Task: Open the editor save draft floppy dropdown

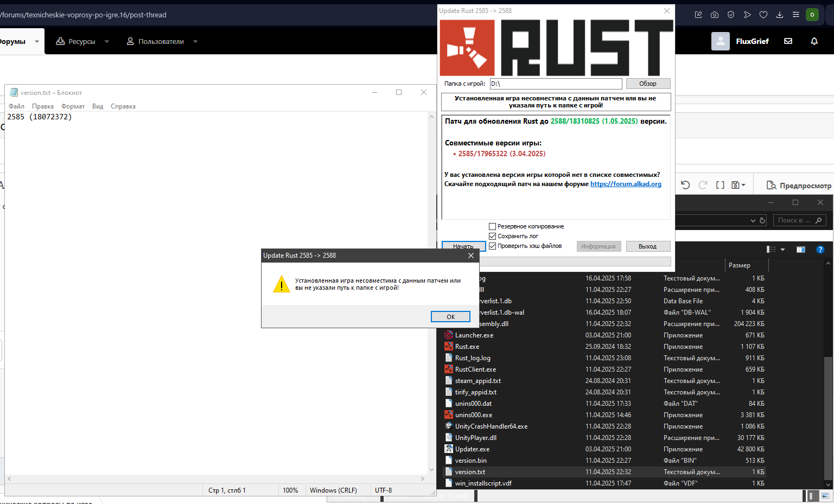Action: 738,185
